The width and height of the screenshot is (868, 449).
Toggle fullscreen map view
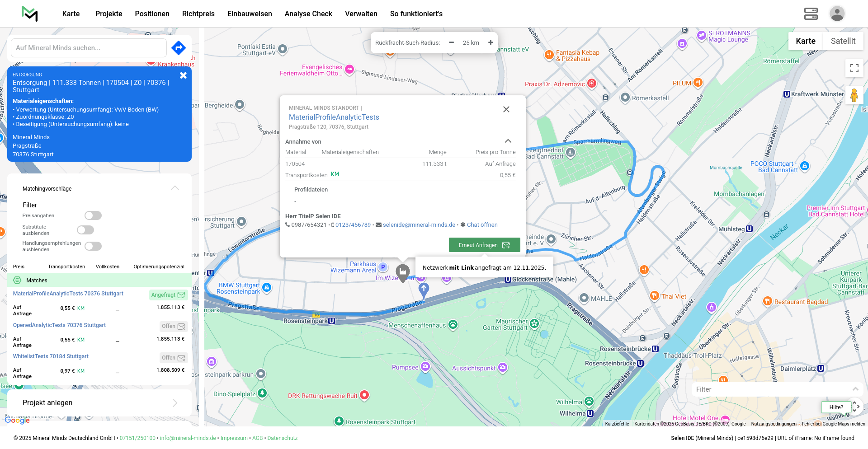[854, 68]
